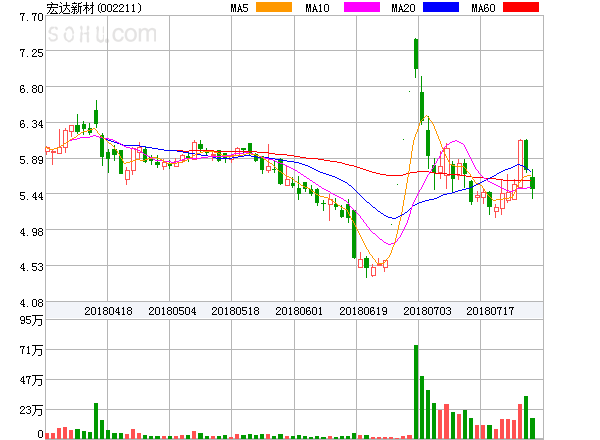Select the stock title 宏达新材(002211)
The image size is (600, 440).
[94, 8]
